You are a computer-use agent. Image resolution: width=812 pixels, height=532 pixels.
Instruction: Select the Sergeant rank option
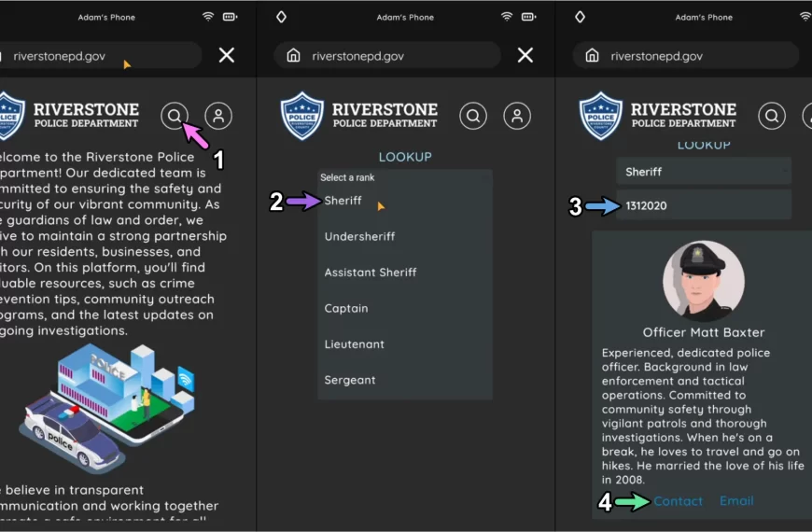[x=350, y=381]
